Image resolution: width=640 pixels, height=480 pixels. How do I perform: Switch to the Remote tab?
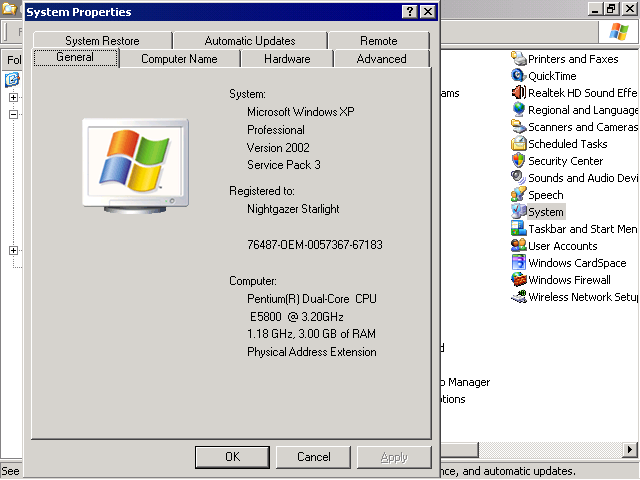(x=379, y=41)
